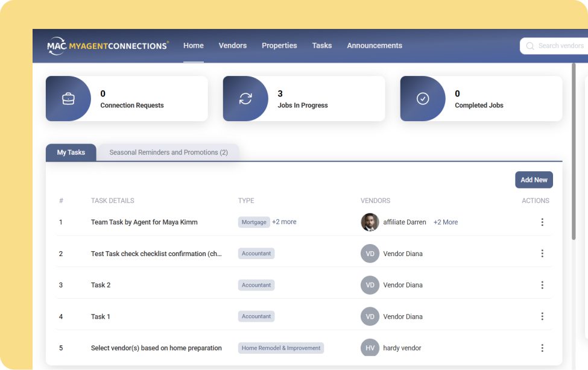Open the Announcements nav link
The image size is (588, 370).
(x=374, y=46)
